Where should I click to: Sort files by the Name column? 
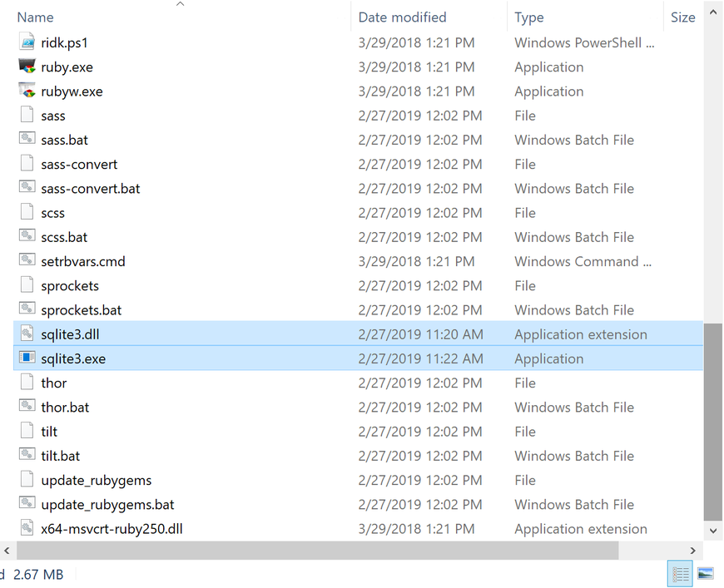[36, 17]
